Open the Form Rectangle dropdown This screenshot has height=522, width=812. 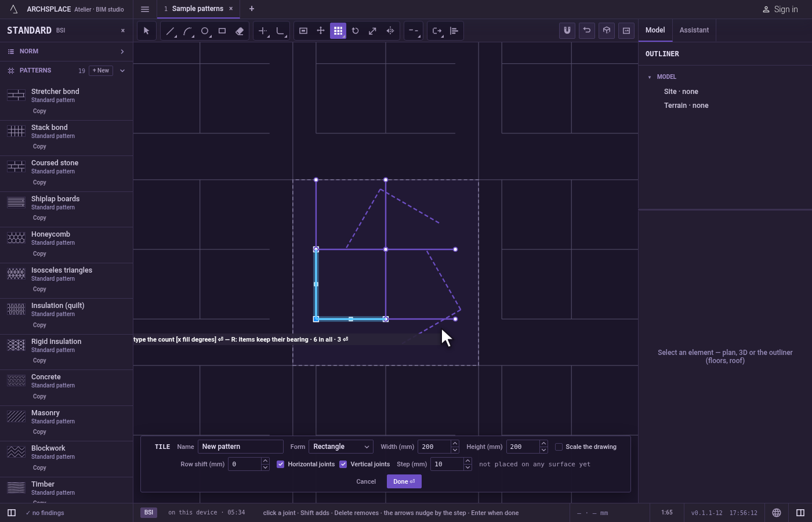(x=340, y=447)
